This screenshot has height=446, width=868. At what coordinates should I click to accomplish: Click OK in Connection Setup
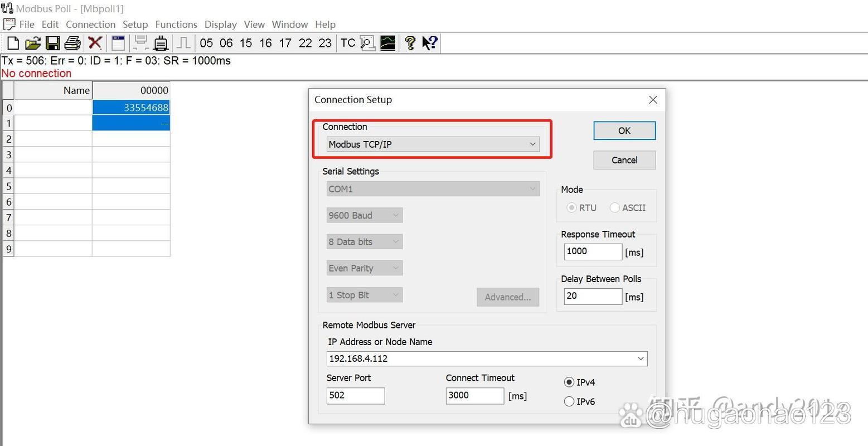click(624, 130)
